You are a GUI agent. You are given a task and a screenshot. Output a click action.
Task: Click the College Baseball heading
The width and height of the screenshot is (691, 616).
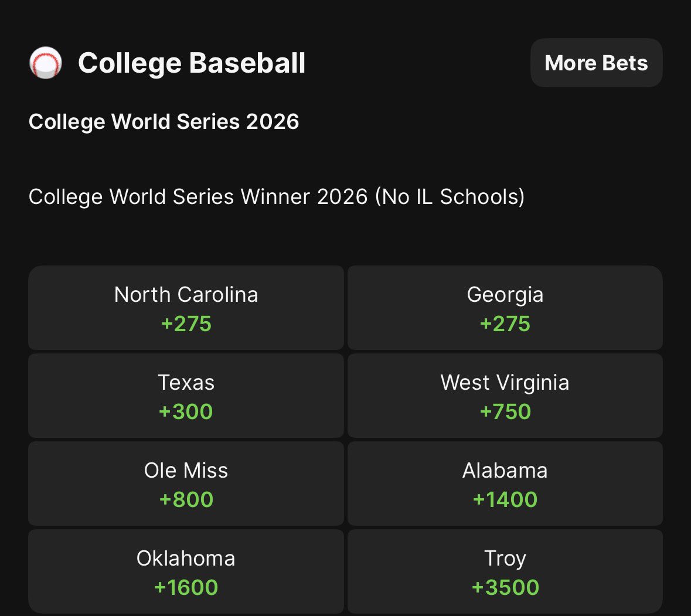click(192, 63)
